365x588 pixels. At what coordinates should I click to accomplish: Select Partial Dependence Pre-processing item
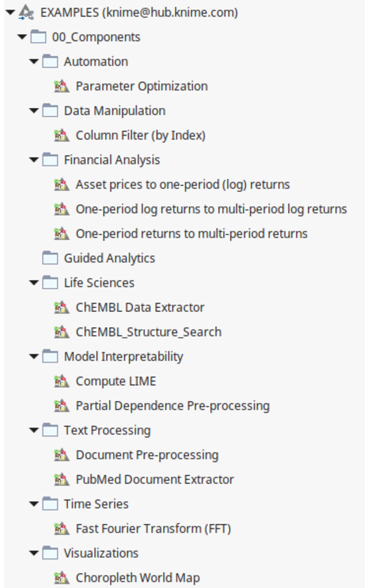click(x=173, y=406)
